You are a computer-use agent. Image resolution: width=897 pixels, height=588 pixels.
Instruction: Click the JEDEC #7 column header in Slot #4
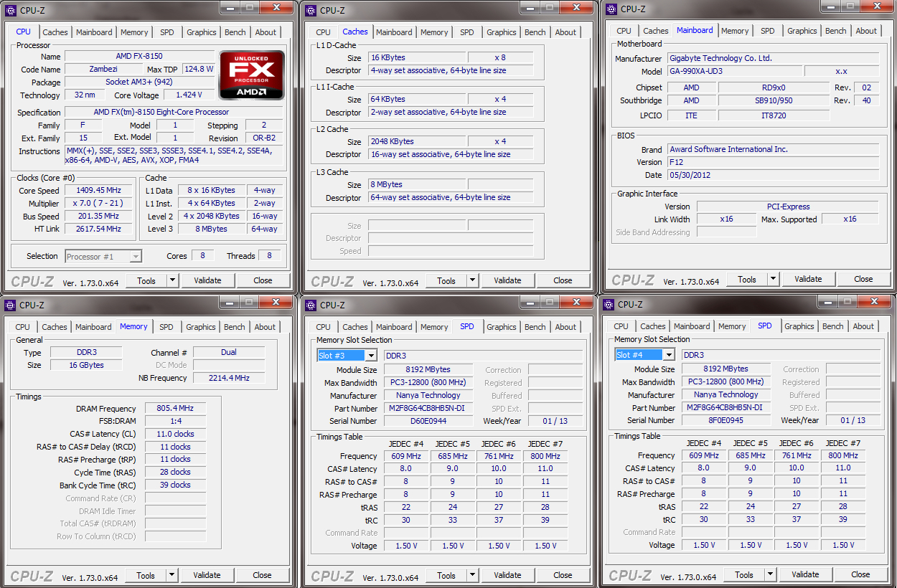(842, 443)
